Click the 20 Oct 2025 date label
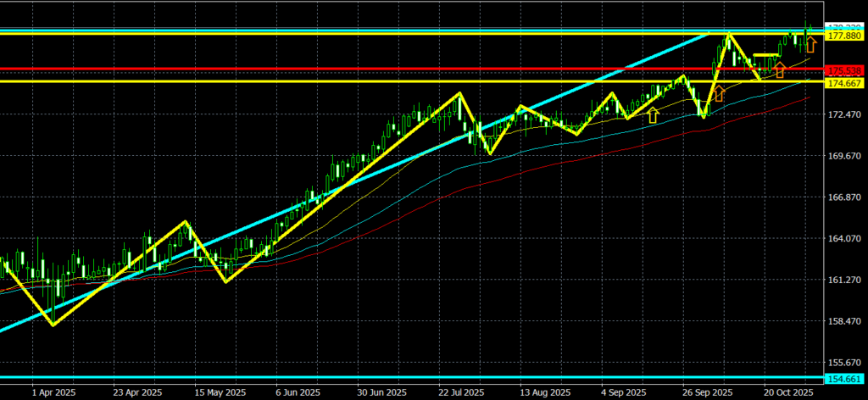 coord(787,392)
